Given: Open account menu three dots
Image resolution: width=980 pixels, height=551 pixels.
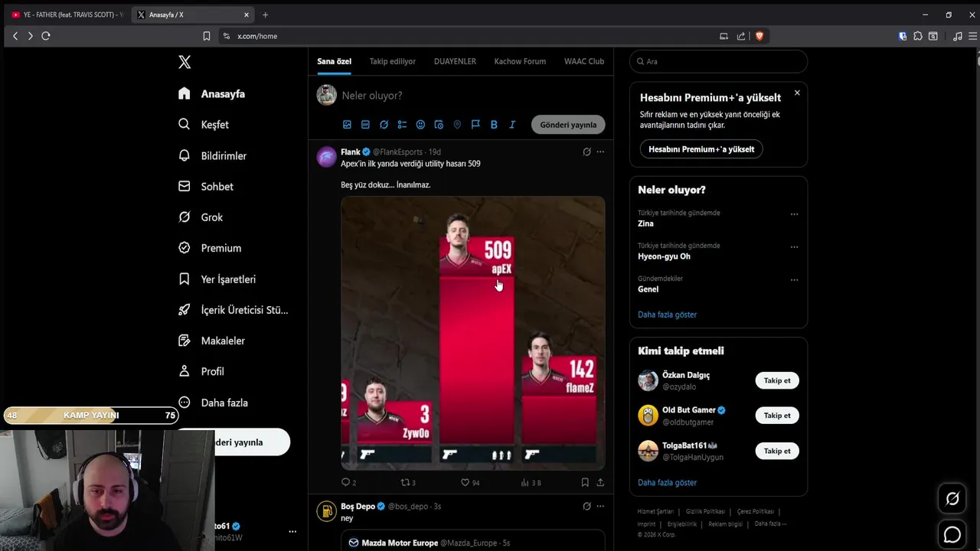Looking at the screenshot, I should (292, 531).
